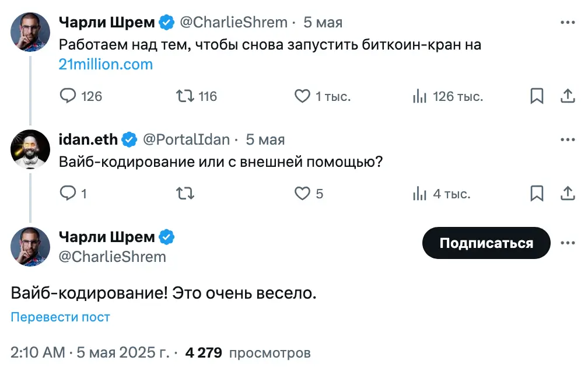Open more options next to Подписаться button
The height and width of the screenshot is (371, 588).
tap(568, 243)
